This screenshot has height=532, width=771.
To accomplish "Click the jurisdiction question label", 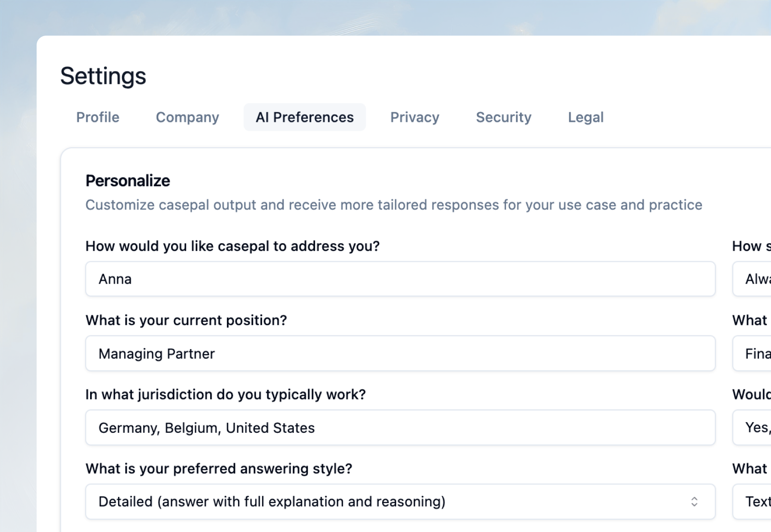I will click(226, 394).
